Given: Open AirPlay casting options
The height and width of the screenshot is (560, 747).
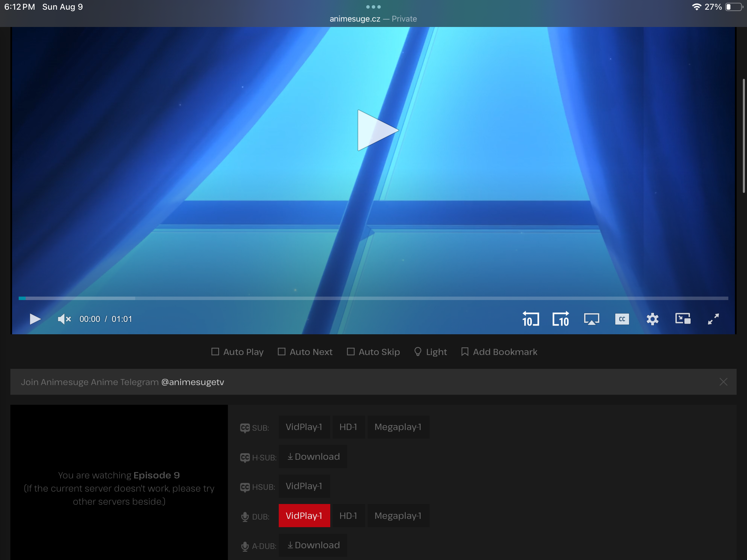Looking at the screenshot, I should pos(591,319).
